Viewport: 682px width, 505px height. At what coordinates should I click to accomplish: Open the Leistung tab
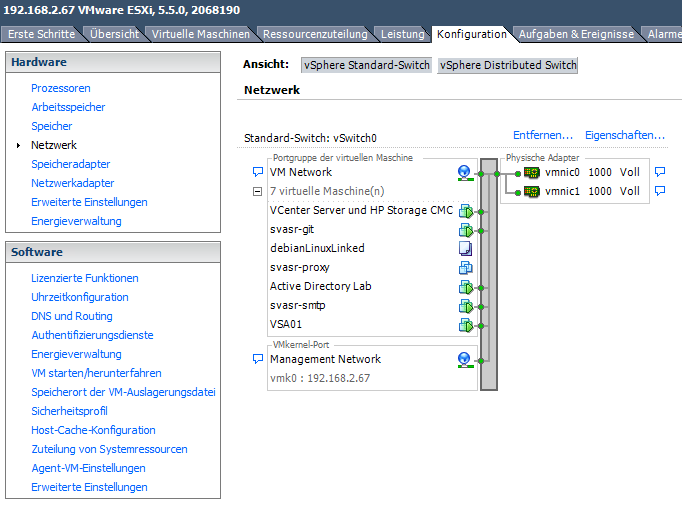tap(403, 34)
